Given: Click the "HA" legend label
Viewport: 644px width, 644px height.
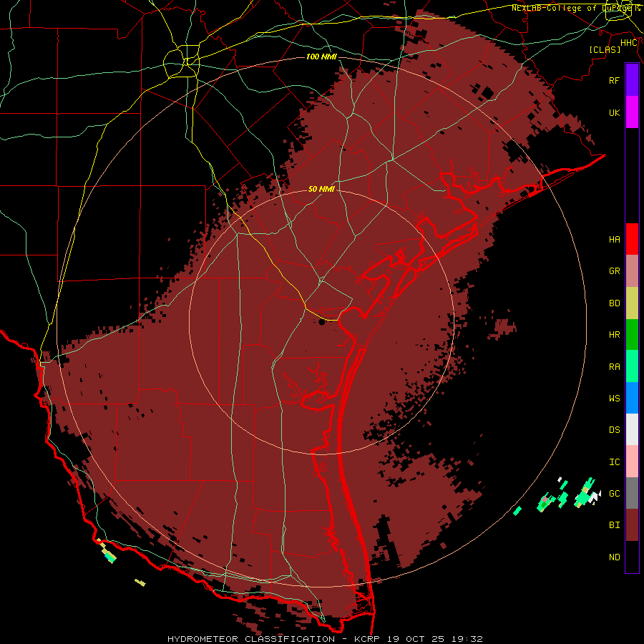Looking at the screenshot, I should [614, 239].
